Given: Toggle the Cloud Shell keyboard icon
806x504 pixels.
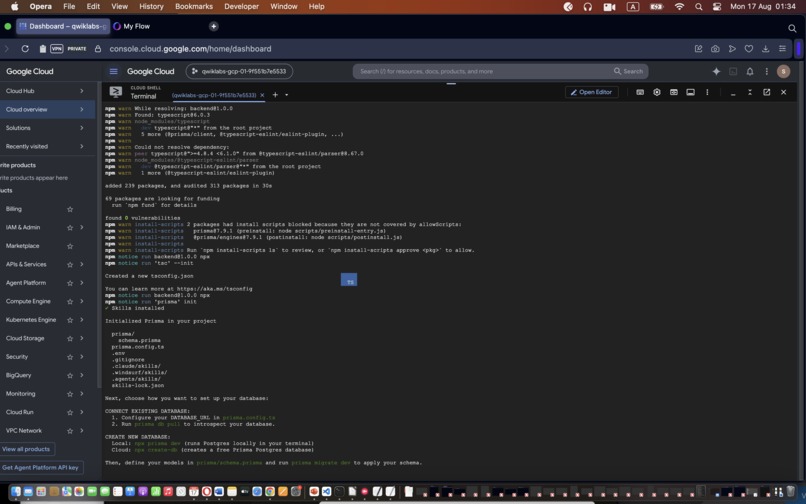Looking at the screenshot, I should [x=640, y=92].
